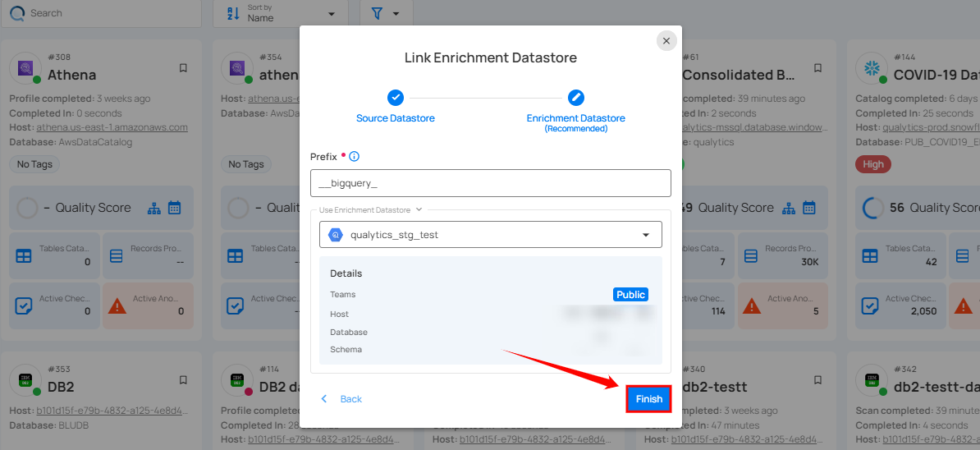Click the No Tags chip on card #354

point(245,164)
